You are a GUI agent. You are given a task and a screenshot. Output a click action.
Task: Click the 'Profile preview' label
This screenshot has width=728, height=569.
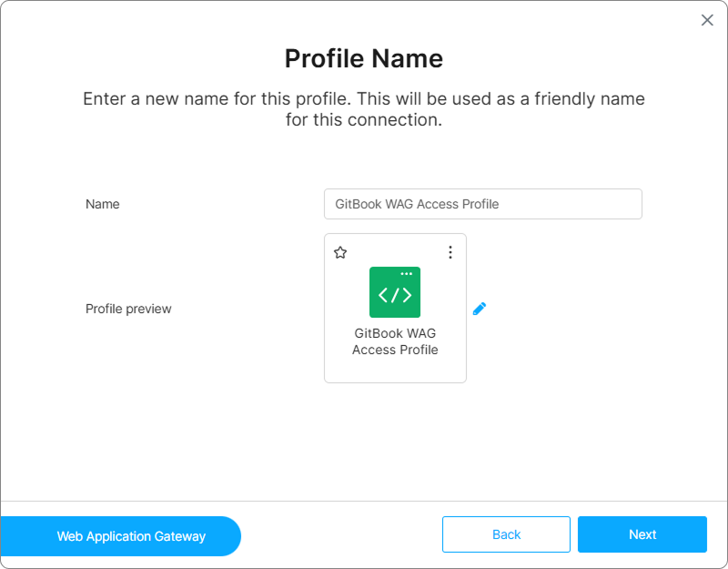pyautogui.click(x=128, y=309)
